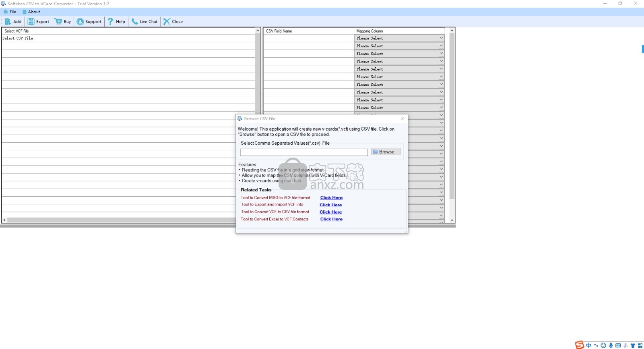
Task: Click the 'Mapping Column' header
Action: (399, 31)
